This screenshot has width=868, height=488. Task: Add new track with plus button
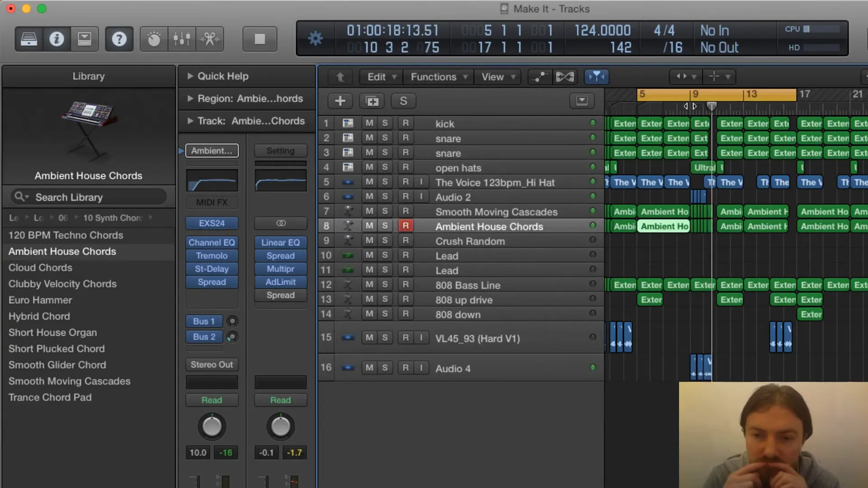pyautogui.click(x=340, y=101)
